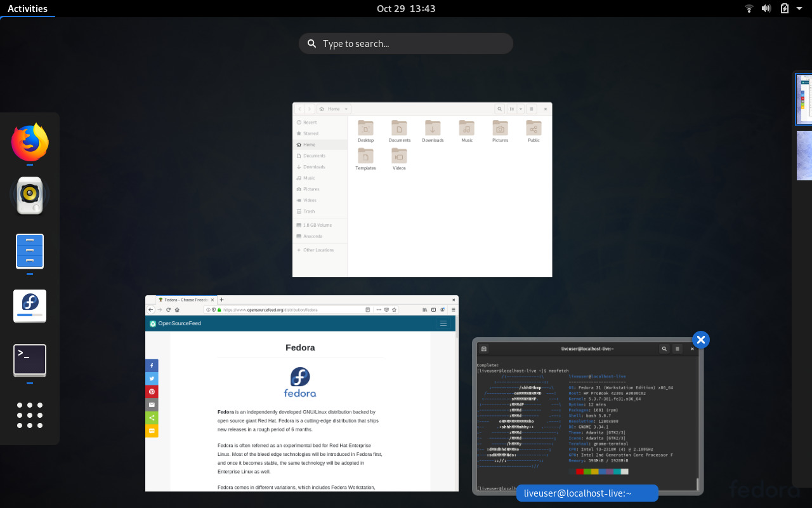
Task: Bookmark the page with the star icon
Action: tap(394, 310)
